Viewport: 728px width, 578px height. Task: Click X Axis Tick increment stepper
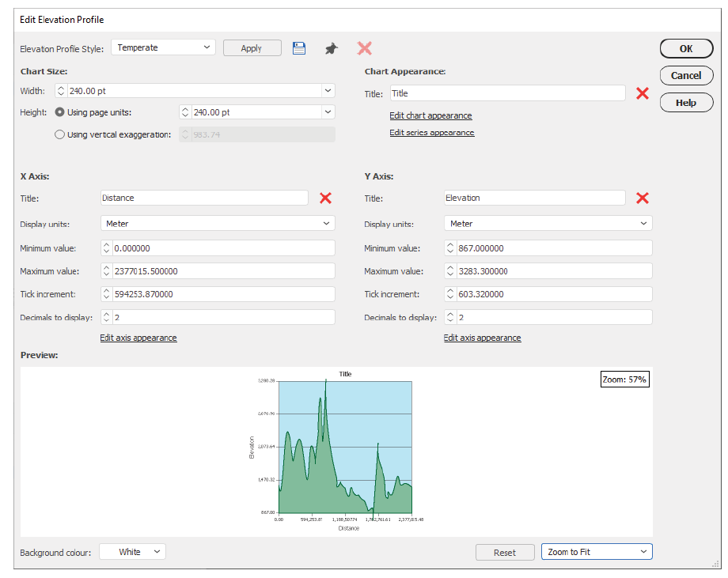[106, 294]
